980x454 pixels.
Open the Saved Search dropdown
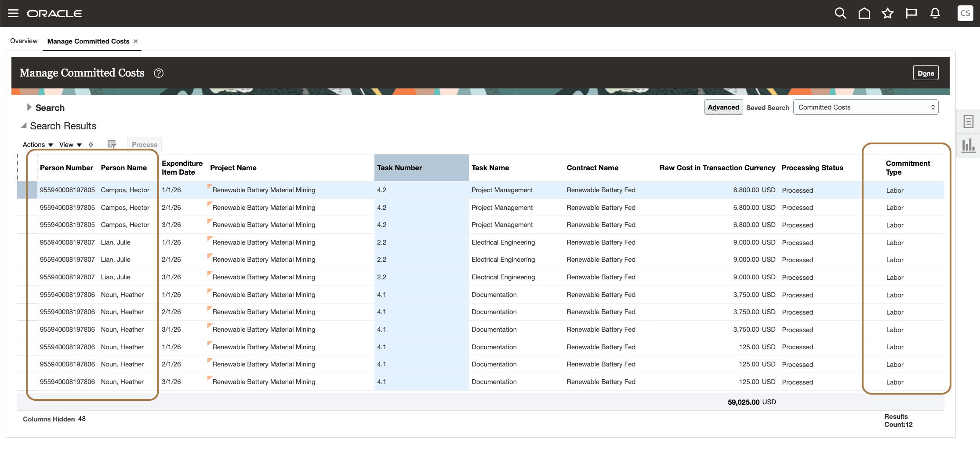pos(866,107)
